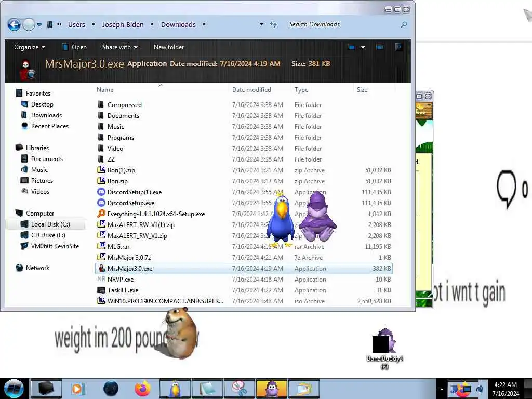Screen dimensions: 532x399
Task: Select CD Drive (E:) in sidebar
Action: 48,235
